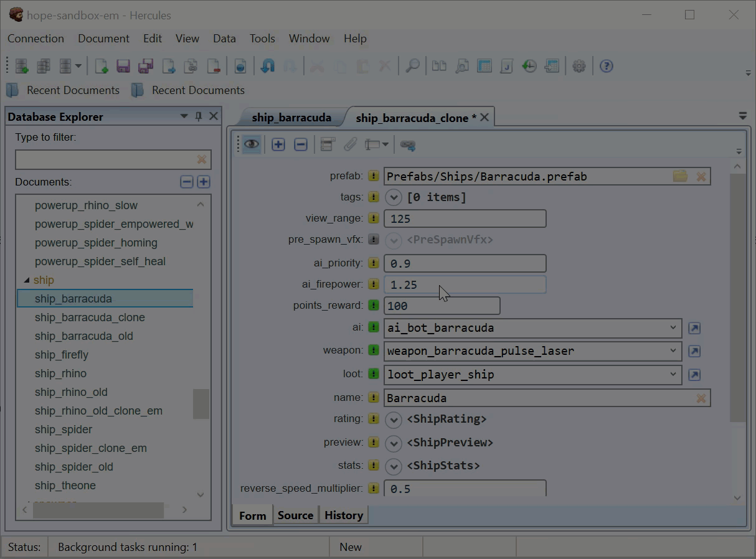Open the Data menu
The height and width of the screenshot is (559, 756).
[224, 39]
